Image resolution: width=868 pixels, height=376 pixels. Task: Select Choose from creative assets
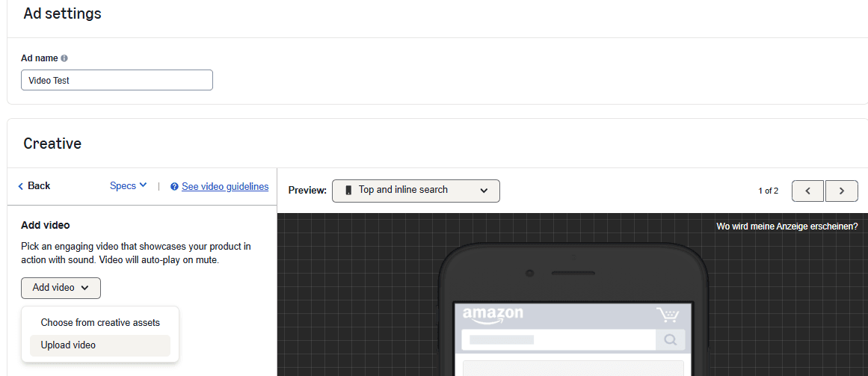click(100, 322)
